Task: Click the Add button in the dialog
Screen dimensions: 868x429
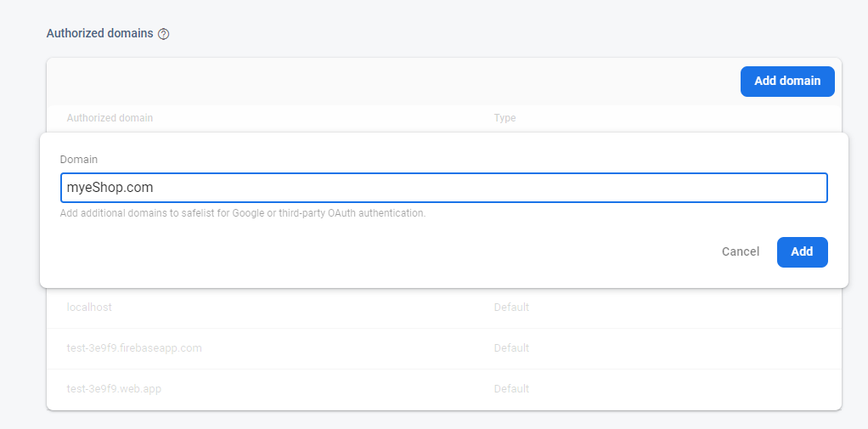Action: 802,251
